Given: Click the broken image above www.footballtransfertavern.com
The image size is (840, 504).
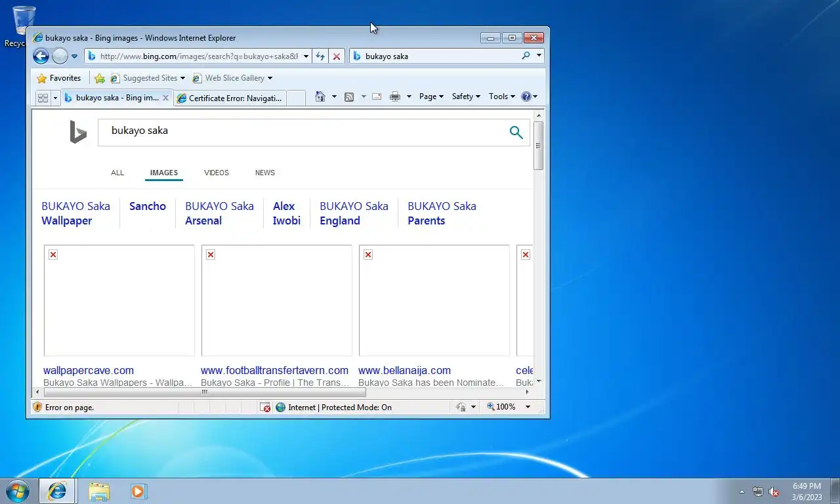Looking at the screenshot, I should click(276, 301).
